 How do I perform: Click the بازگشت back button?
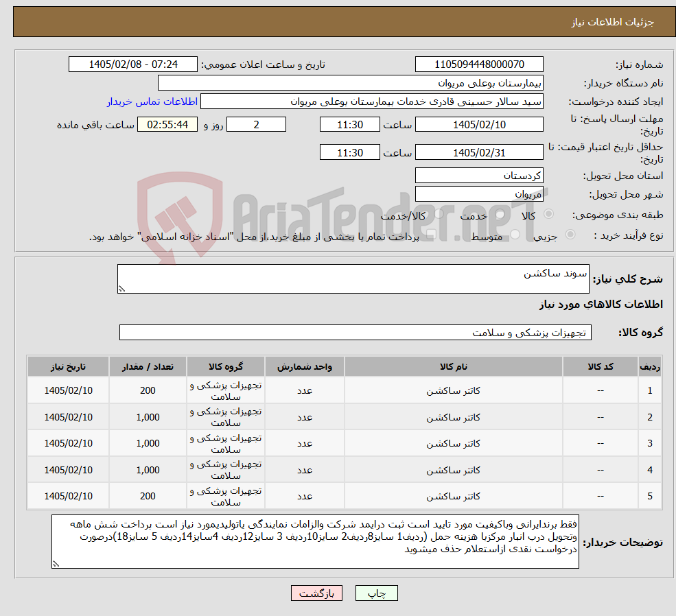coord(316,593)
